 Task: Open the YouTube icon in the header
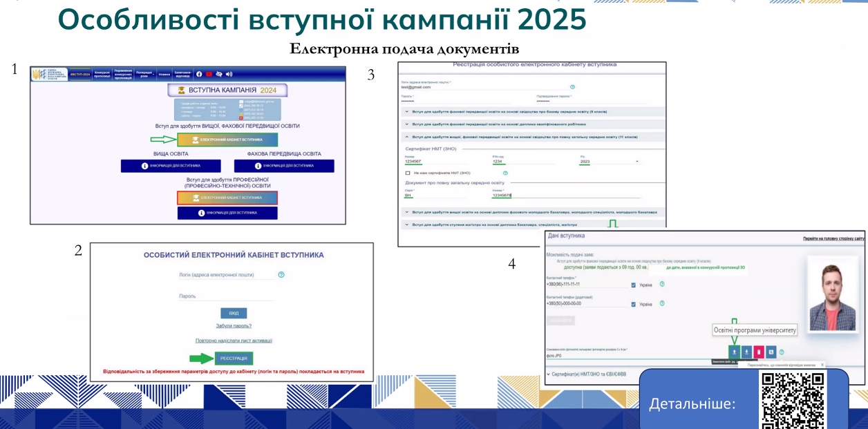coord(209,74)
